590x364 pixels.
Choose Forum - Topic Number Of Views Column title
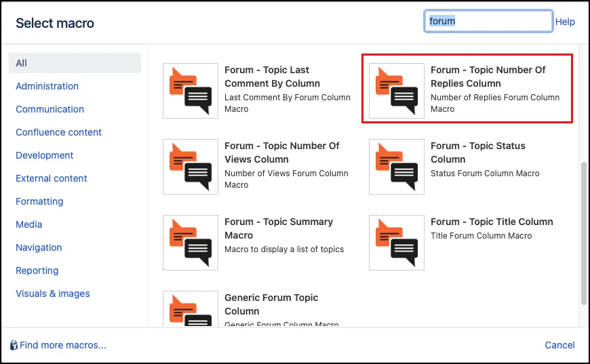coord(282,153)
